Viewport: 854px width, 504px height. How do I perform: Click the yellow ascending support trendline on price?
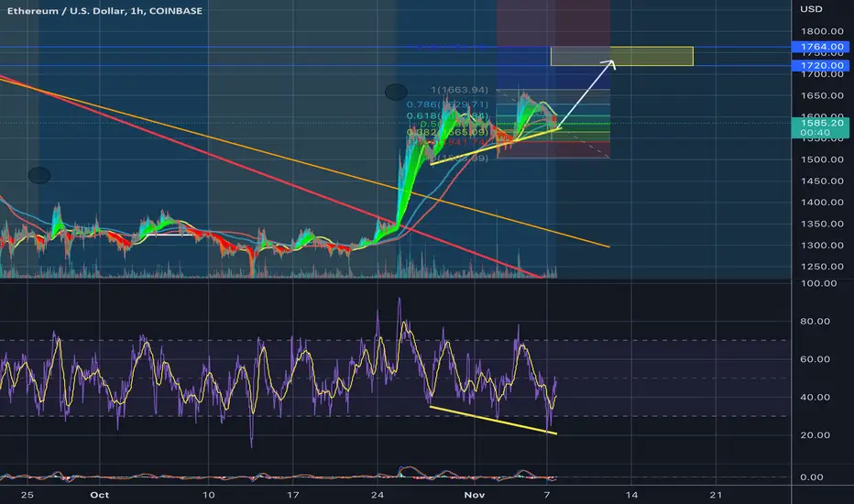click(x=495, y=146)
